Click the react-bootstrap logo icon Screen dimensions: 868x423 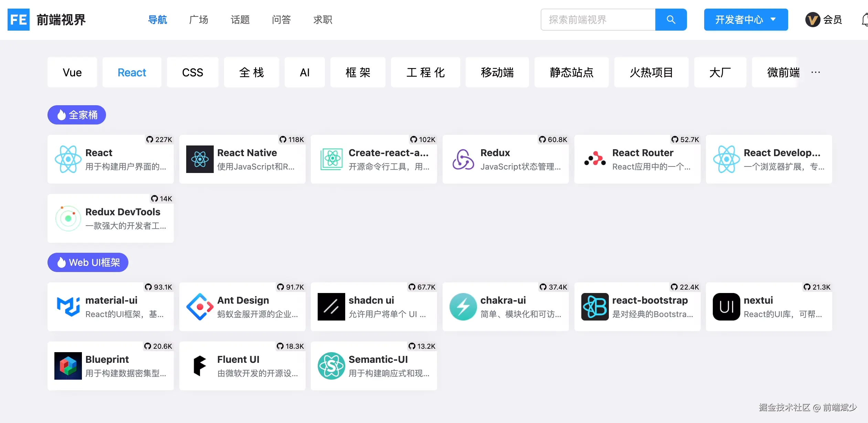(595, 307)
